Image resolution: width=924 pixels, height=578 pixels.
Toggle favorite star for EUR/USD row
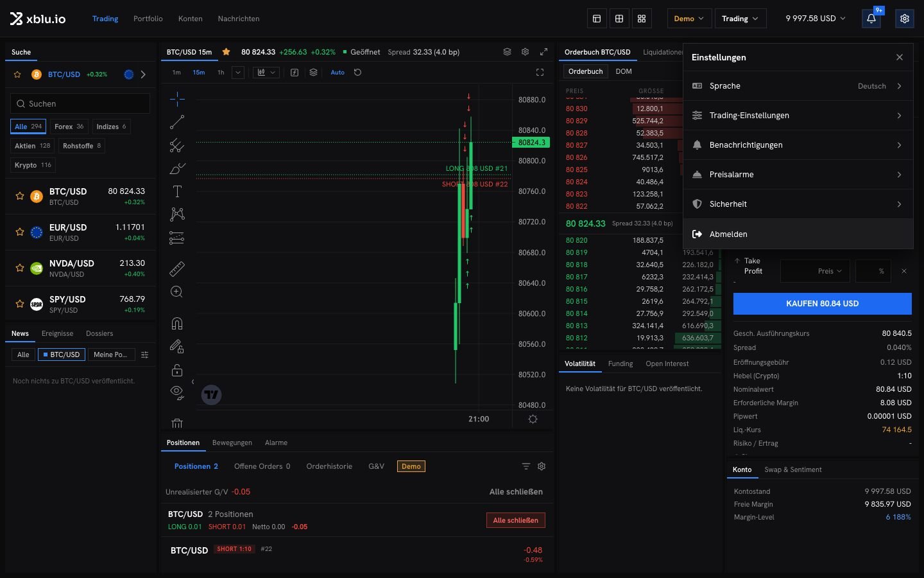(x=20, y=232)
